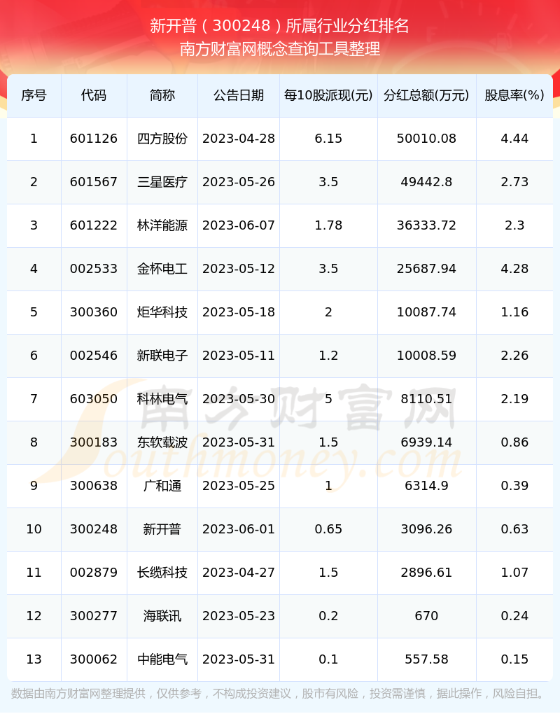Image resolution: width=560 pixels, height=728 pixels.
Task: Click the date 2023-06-07
Action: pos(239,225)
